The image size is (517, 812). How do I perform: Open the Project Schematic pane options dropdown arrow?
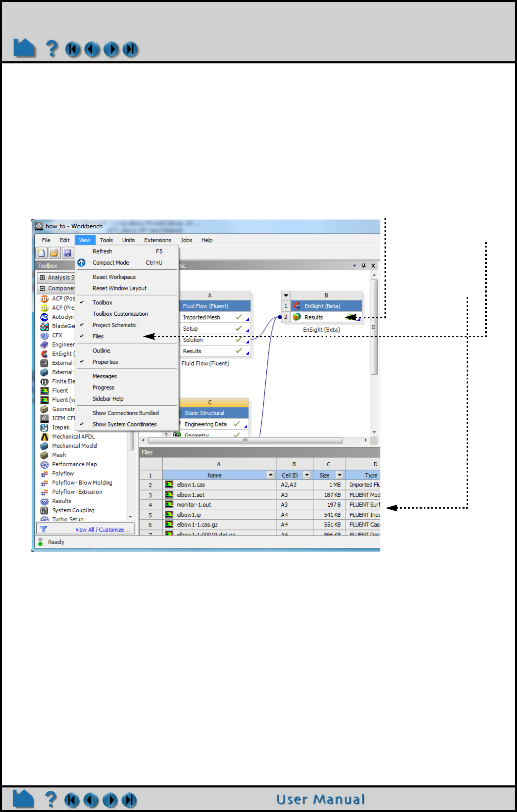pos(355,266)
